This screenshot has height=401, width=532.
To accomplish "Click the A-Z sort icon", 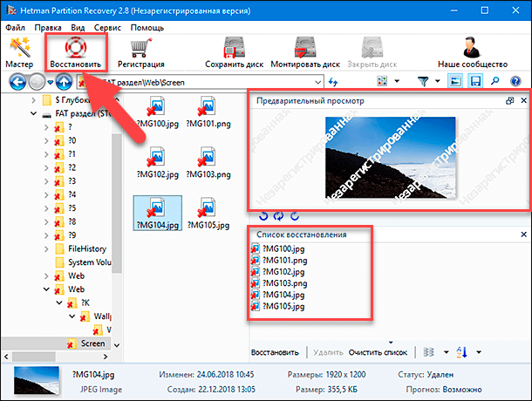I will coord(461,352).
